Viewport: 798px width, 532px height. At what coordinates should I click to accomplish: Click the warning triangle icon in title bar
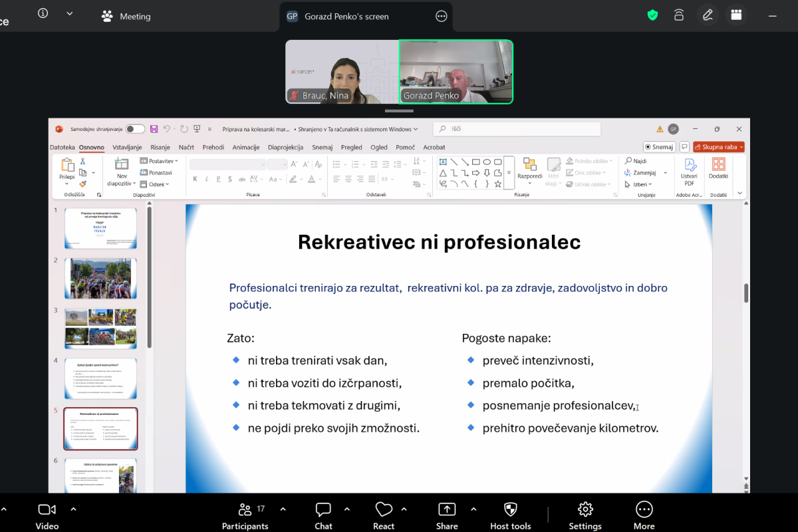pos(660,129)
